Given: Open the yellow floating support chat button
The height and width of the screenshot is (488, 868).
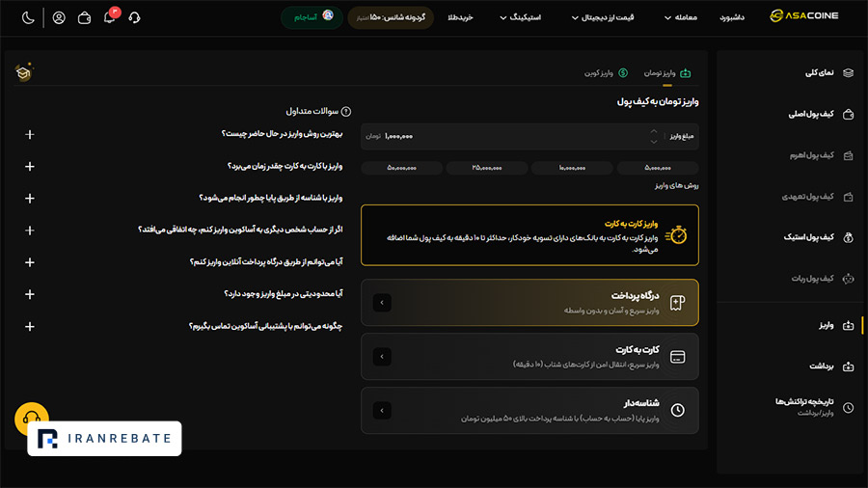Looking at the screenshot, I should click(x=32, y=418).
